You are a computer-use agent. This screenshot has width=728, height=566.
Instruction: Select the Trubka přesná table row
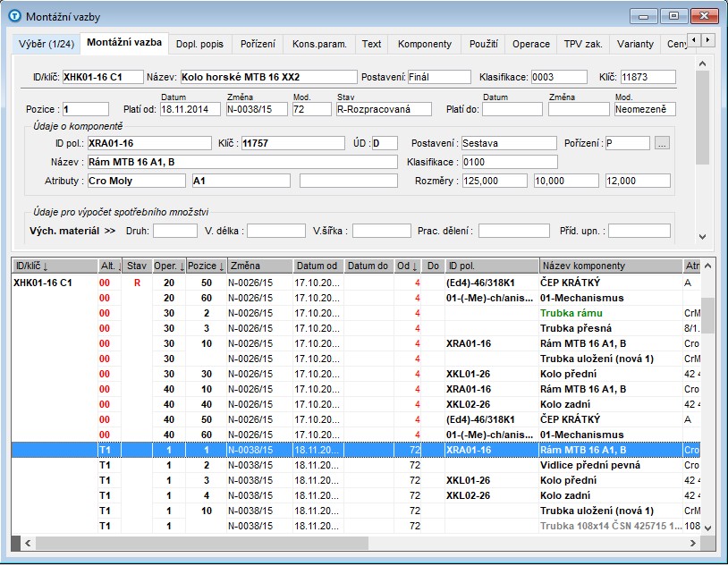click(x=356, y=328)
